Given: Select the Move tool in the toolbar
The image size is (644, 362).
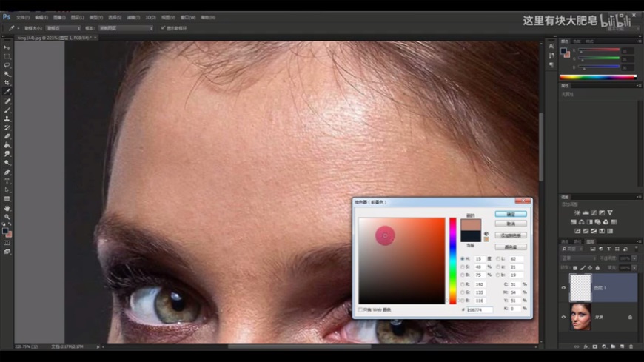Looking at the screenshot, I should [x=7, y=47].
